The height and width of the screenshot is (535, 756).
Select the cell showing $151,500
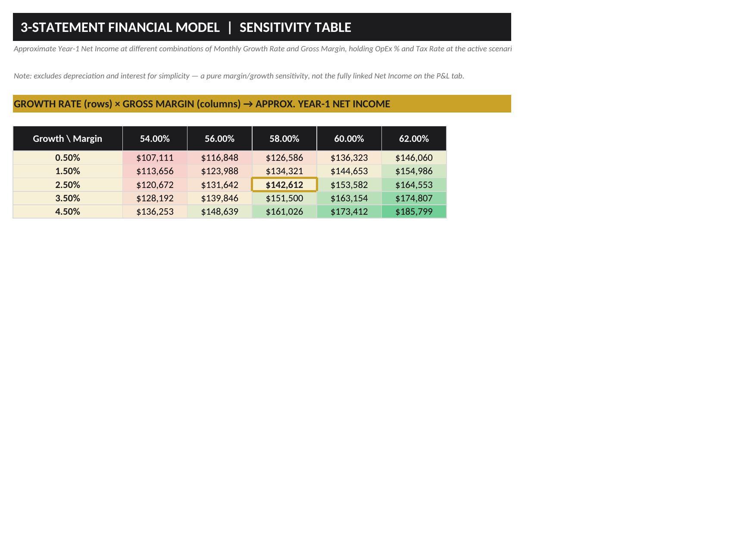pyautogui.click(x=284, y=198)
